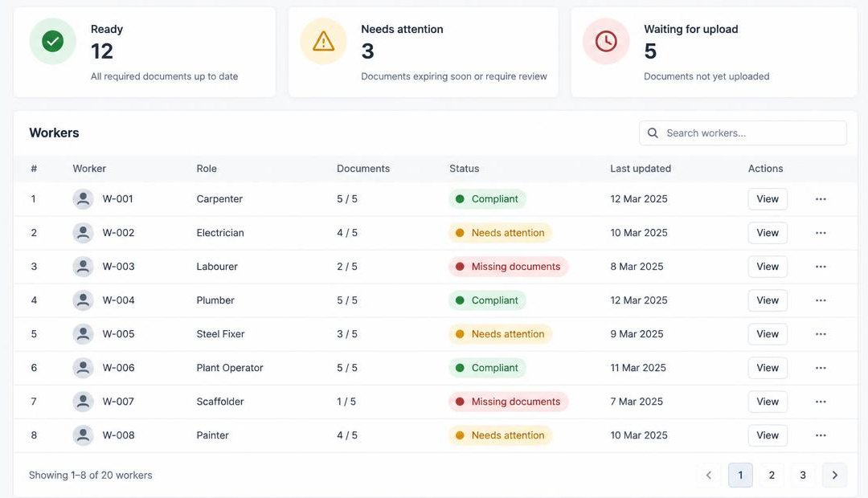Screen dimensions: 868x498
Task: Click Missing documents badge for W-007
Action: click(508, 402)
